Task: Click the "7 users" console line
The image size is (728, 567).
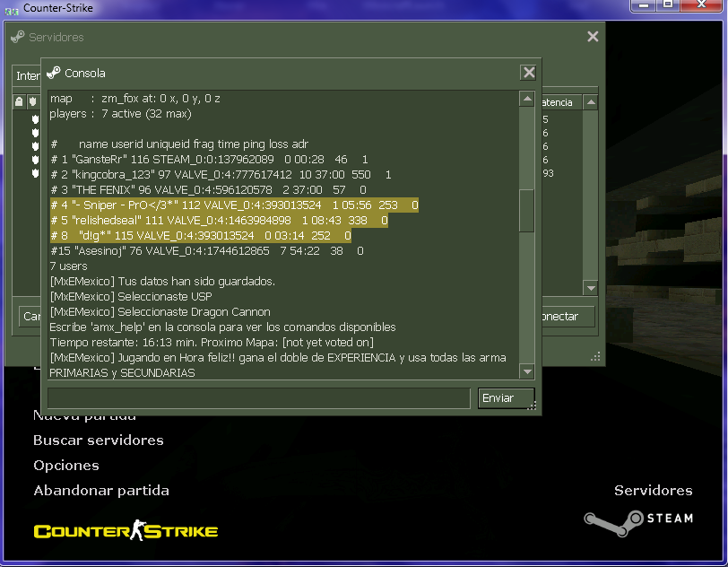Action: point(68,266)
